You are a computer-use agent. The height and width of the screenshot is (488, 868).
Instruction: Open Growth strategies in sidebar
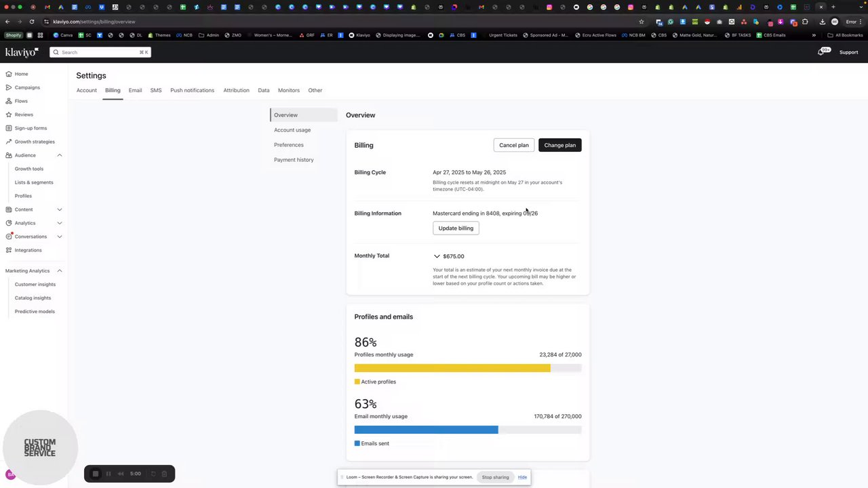[x=35, y=142]
